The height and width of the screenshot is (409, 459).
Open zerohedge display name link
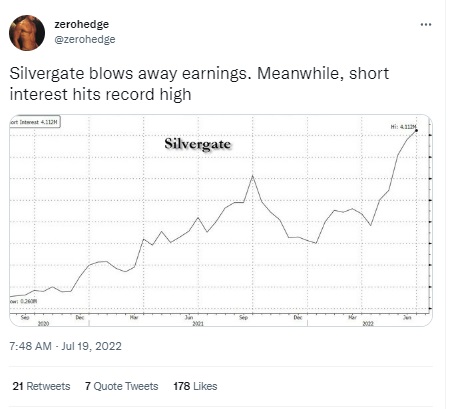pos(82,24)
